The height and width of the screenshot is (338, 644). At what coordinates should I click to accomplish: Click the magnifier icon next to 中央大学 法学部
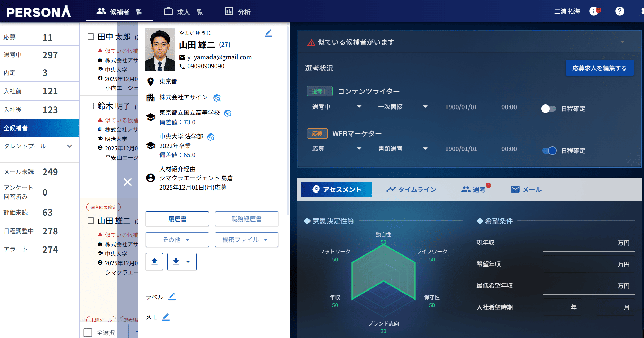212,137
